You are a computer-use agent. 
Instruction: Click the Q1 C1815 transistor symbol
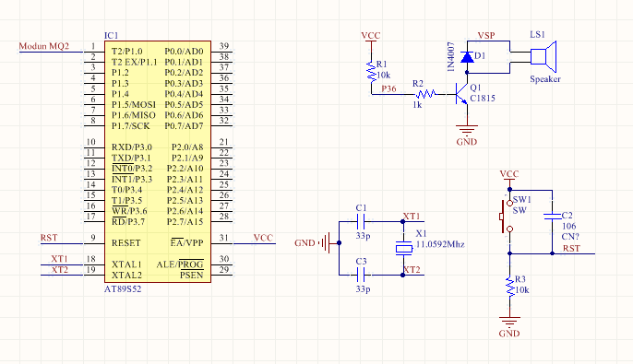462,94
